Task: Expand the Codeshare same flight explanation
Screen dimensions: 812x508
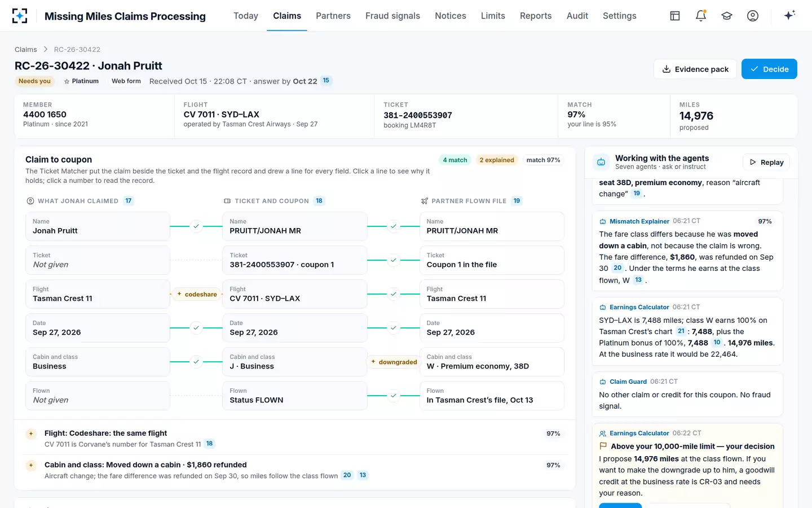Action: (295, 438)
